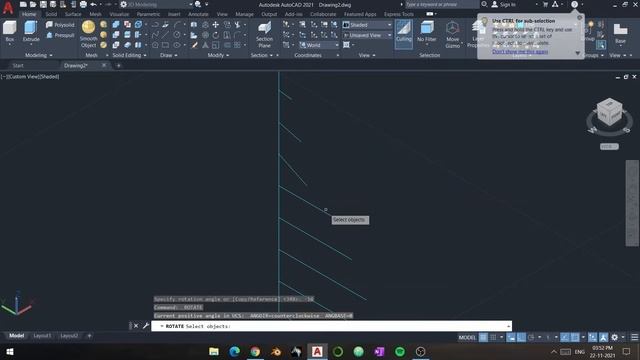Click the Save icon in quick access toolbar
Screen dimensions: 640x360
43,4
